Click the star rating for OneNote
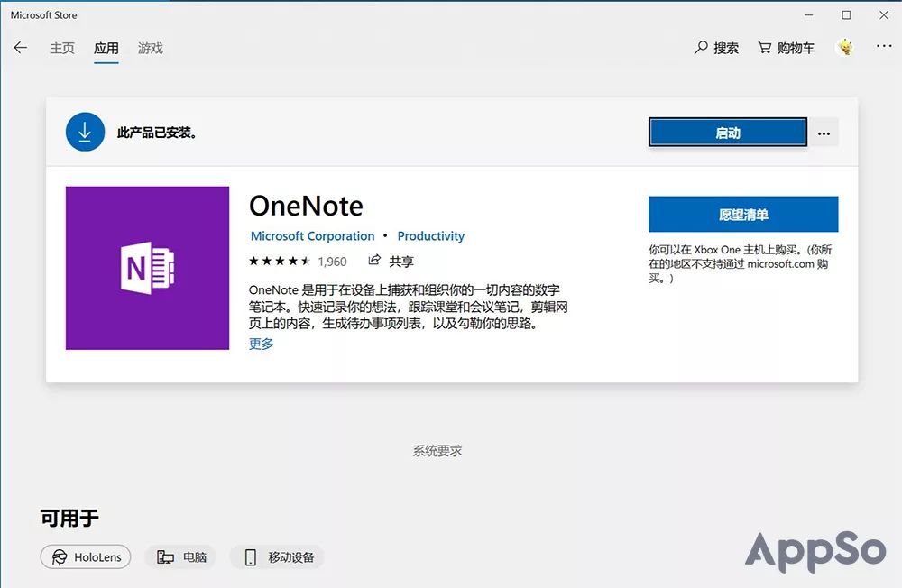Viewport: 902px width, 588px height. pyautogui.click(x=280, y=262)
